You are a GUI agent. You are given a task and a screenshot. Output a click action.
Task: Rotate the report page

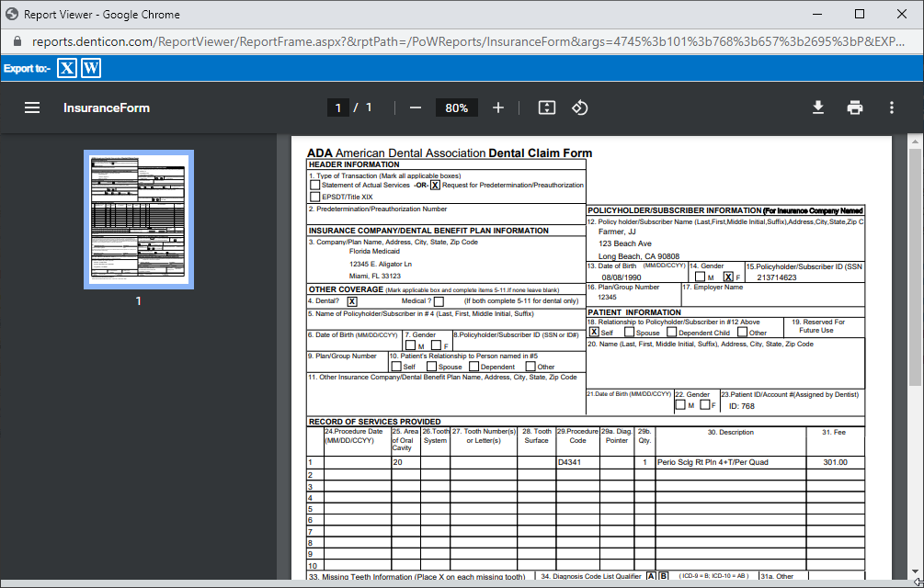pyautogui.click(x=579, y=107)
